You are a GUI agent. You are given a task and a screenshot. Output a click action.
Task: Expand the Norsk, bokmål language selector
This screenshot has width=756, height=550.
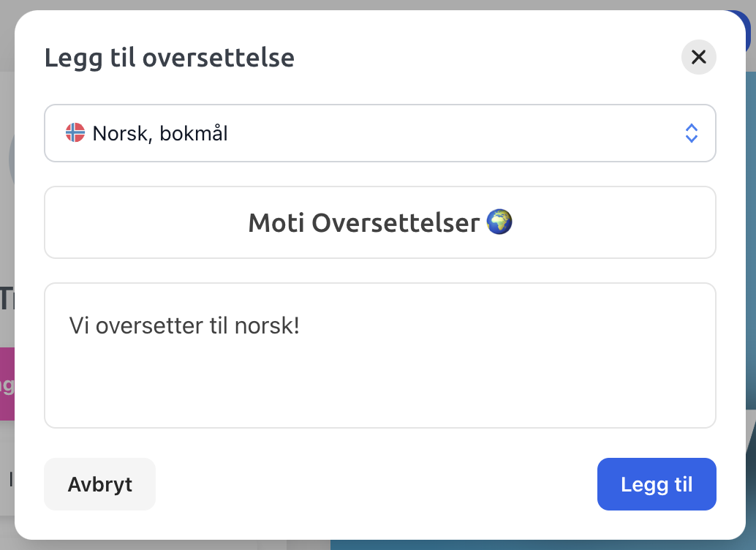[x=380, y=133]
